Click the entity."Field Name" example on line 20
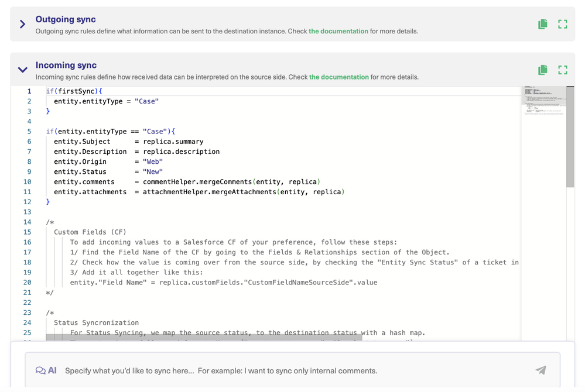This screenshot has height=392, width=585. pos(224,283)
